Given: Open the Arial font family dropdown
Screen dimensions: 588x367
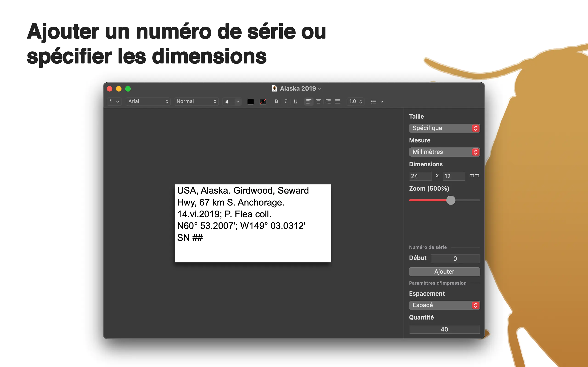Looking at the screenshot, I should (148, 101).
